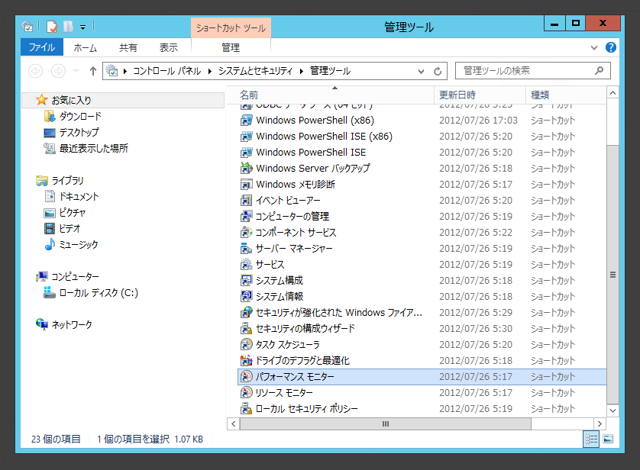The image size is (640, 470).
Task: Select ローカル ディスク (C:) in navigation pane
Action: tap(91, 293)
